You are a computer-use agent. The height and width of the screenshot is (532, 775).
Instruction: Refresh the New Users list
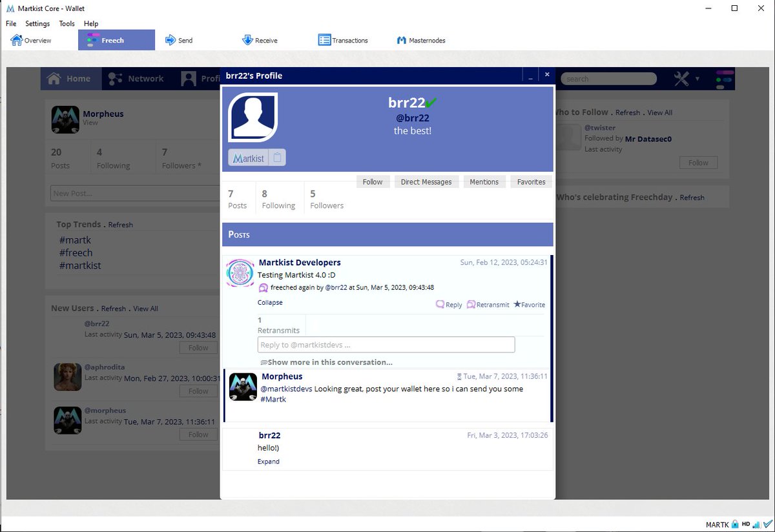[114, 309]
